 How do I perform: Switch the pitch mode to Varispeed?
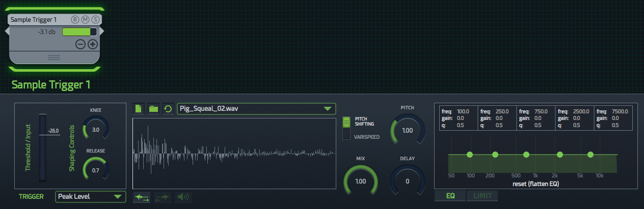click(x=346, y=135)
